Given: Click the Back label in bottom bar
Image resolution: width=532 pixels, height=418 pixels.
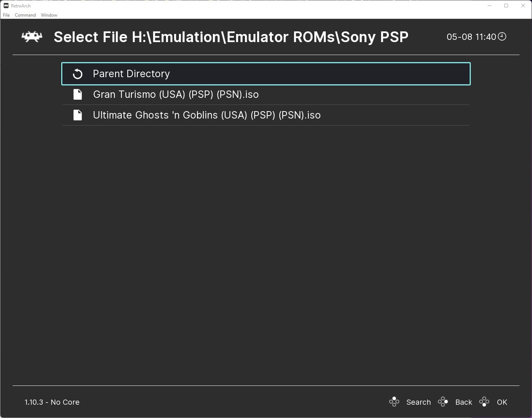Looking at the screenshot, I should pos(463,402).
